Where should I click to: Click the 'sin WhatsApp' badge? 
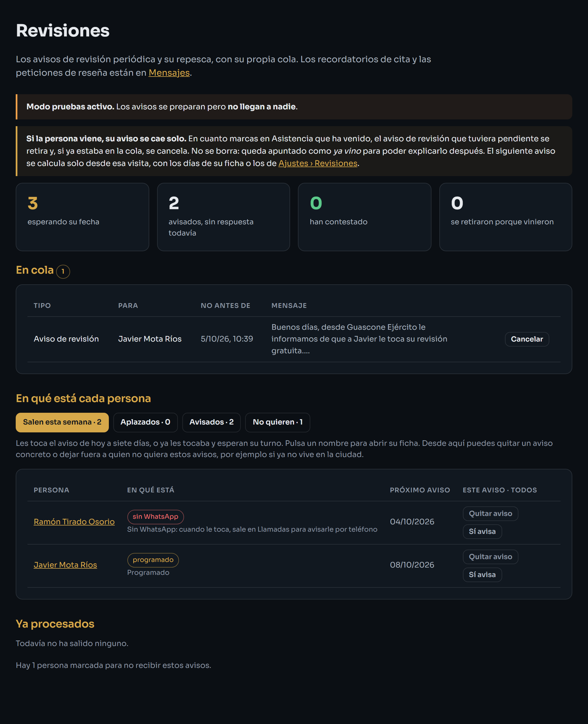click(155, 517)
